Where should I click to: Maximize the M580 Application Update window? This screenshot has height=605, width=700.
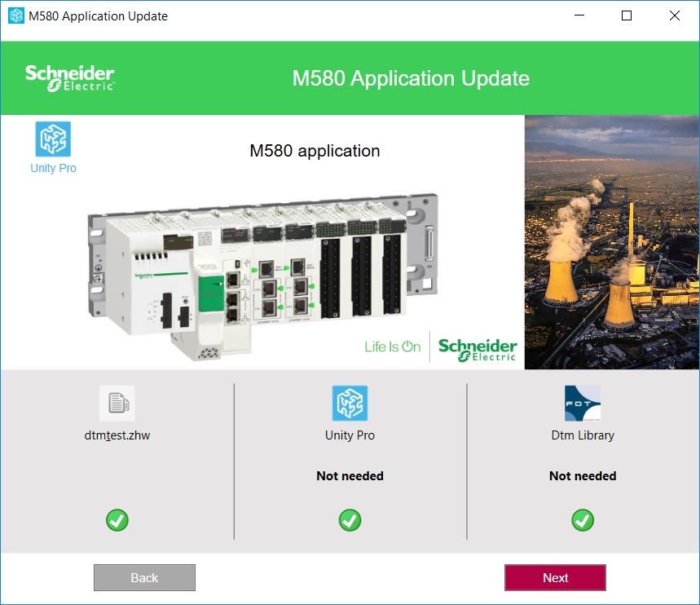pos(627,15)
